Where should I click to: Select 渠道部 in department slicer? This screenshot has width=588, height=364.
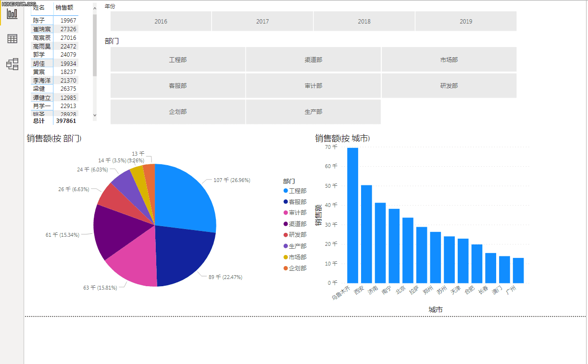[313, 60]
